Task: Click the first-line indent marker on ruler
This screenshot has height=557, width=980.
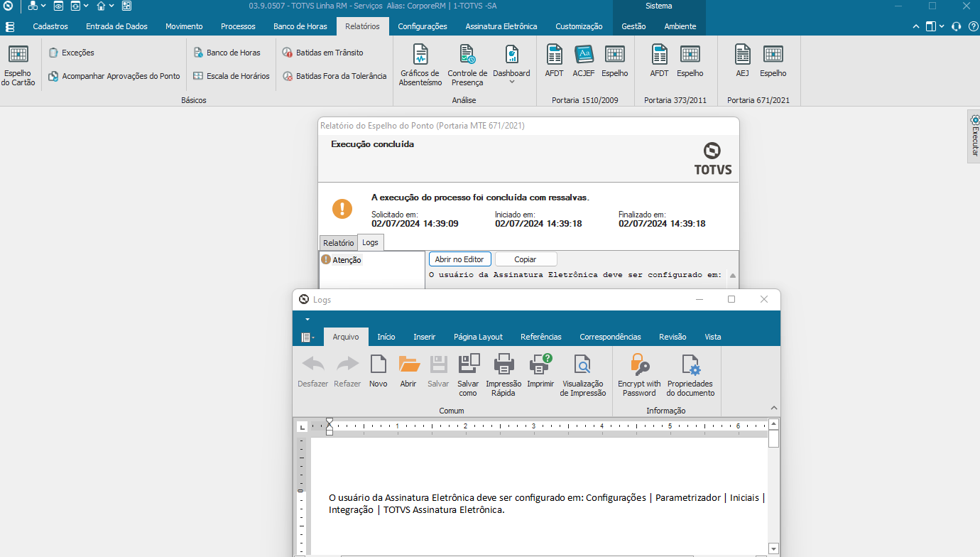Action: tap(330, 422)
